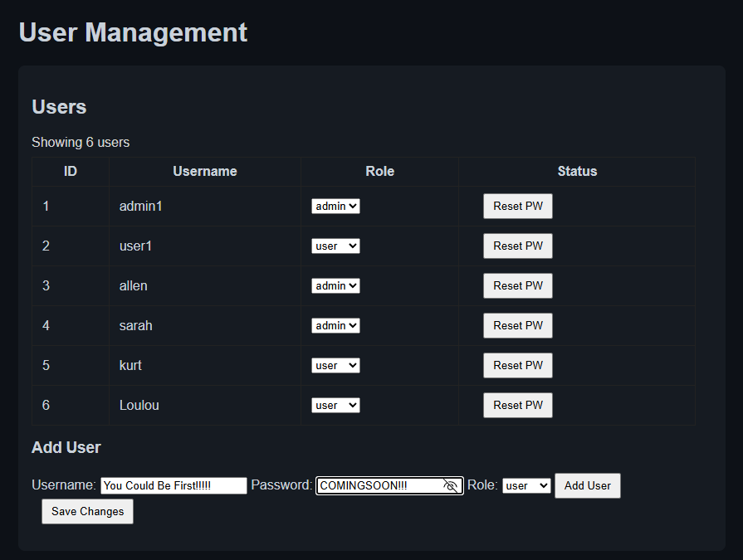
Task: Open the role dropdown for sarah
Action: coord(335,325)
